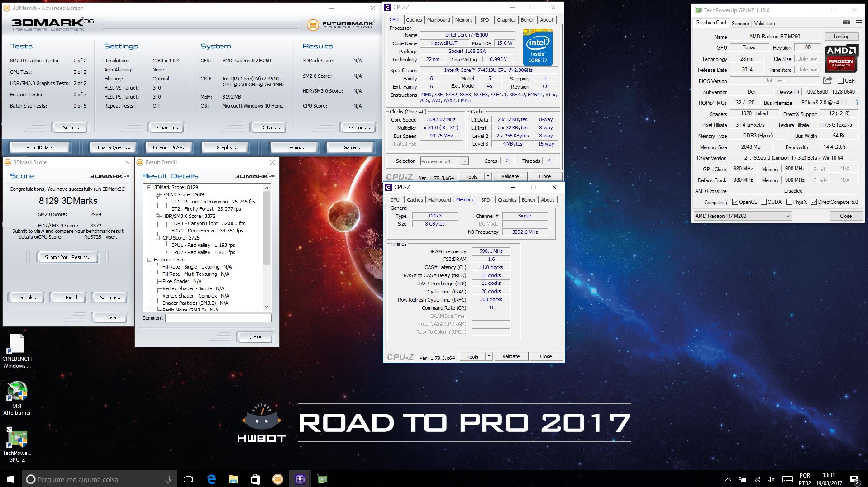The width and height of the screenshot is (868, 487).
Task: Collapse CPU Score: 3725 node
Action: point(157,238)
